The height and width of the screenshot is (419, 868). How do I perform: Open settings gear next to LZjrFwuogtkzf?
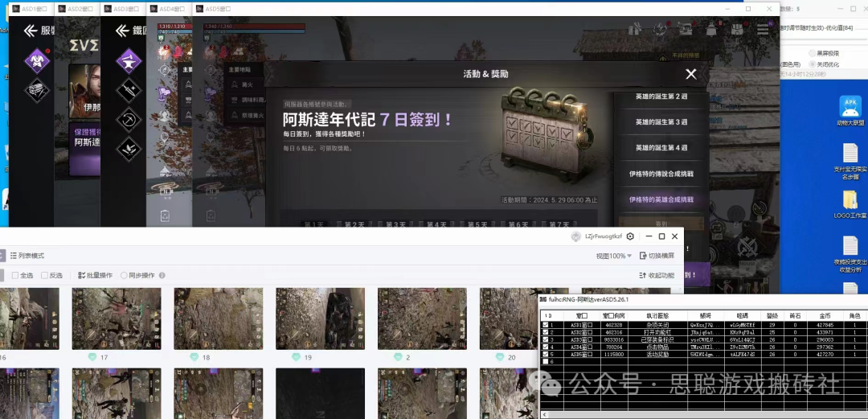630,236
